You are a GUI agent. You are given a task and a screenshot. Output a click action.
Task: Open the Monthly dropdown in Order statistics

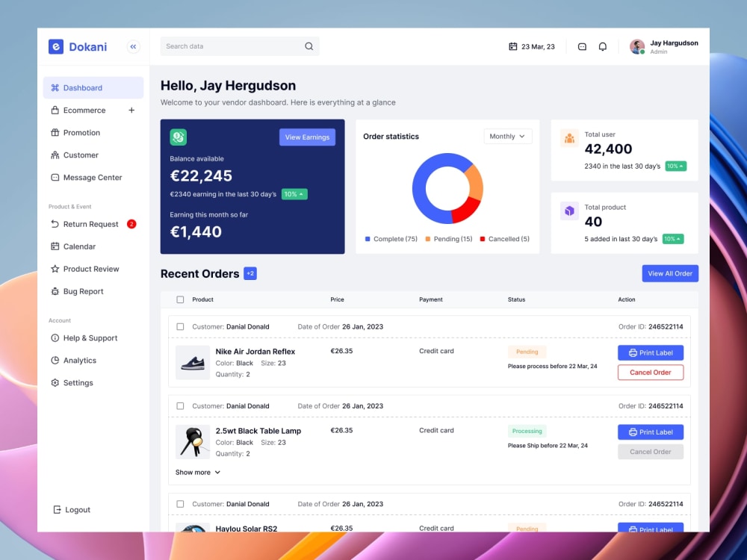tap(508, 136)
